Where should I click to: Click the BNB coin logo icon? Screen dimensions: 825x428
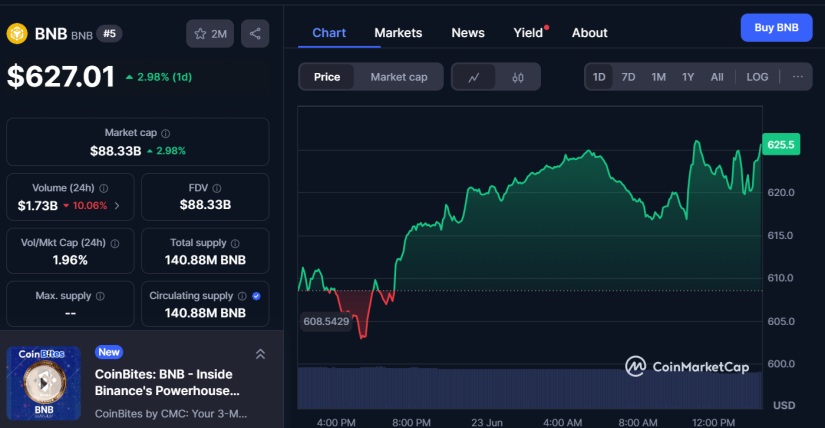click(x=17, y=34)
